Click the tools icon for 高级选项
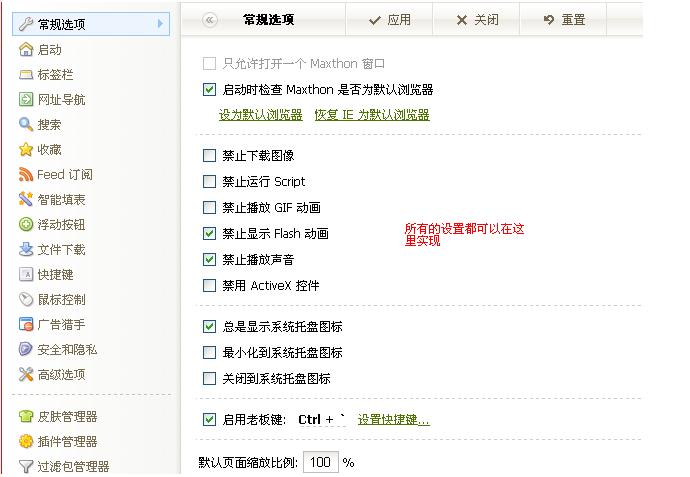 coord(26,374)
